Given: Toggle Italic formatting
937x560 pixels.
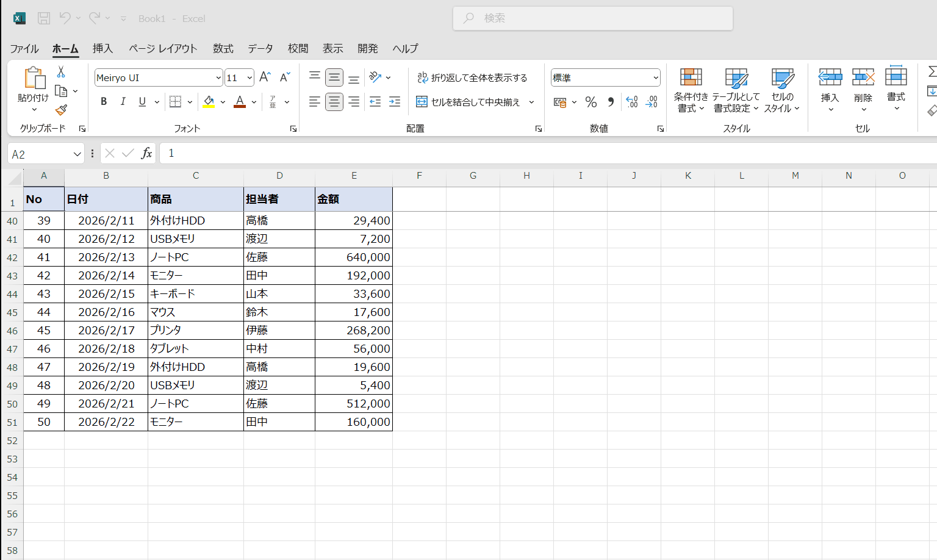Looking at the screenshot, I should (123, 102).
